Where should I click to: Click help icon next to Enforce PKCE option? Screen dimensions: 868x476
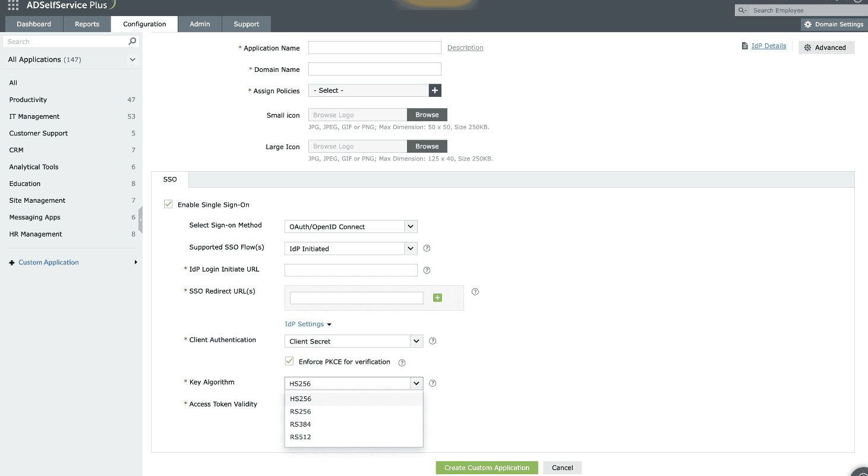click(x=401, y=362)
